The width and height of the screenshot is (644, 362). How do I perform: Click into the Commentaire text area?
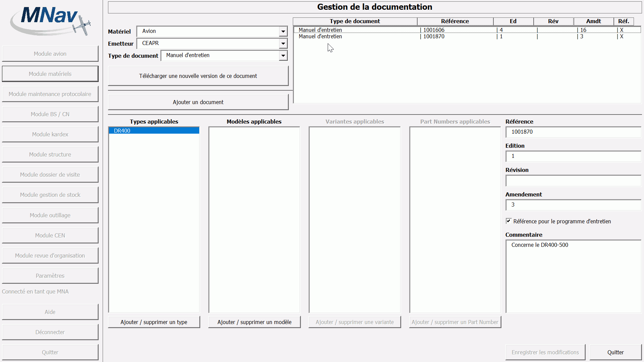coord(573,276)
